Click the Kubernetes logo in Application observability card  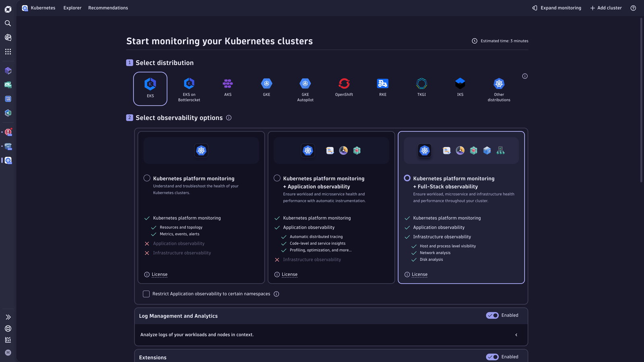point(308,150)
